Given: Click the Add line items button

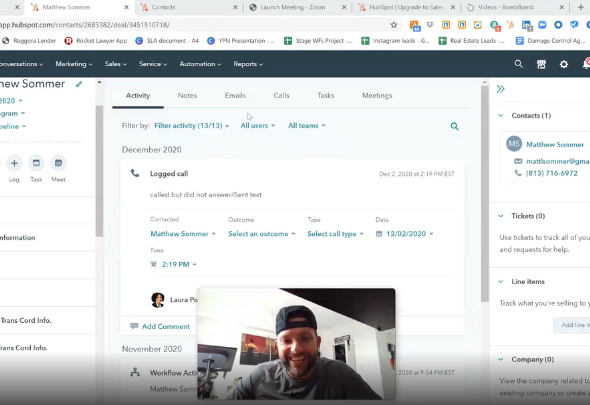Looking at the screenshot, I should click(x=572, y=325).
